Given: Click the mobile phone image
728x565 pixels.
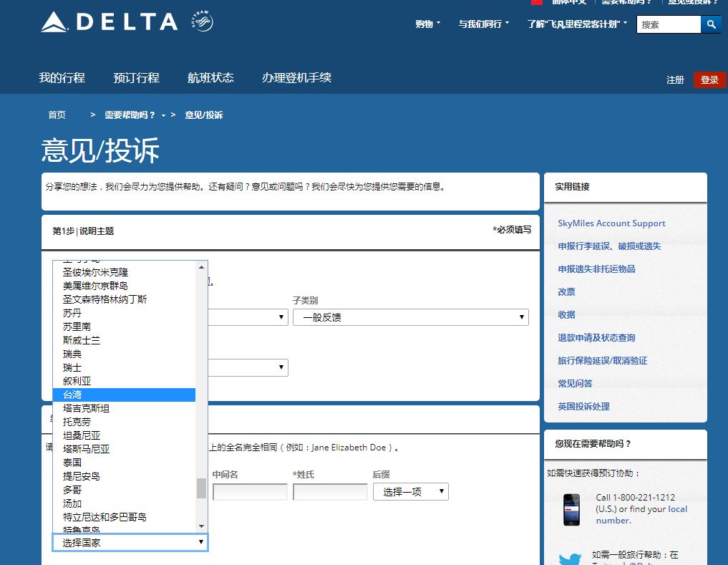Looking at the screenshot, I should tap(571, 510).
